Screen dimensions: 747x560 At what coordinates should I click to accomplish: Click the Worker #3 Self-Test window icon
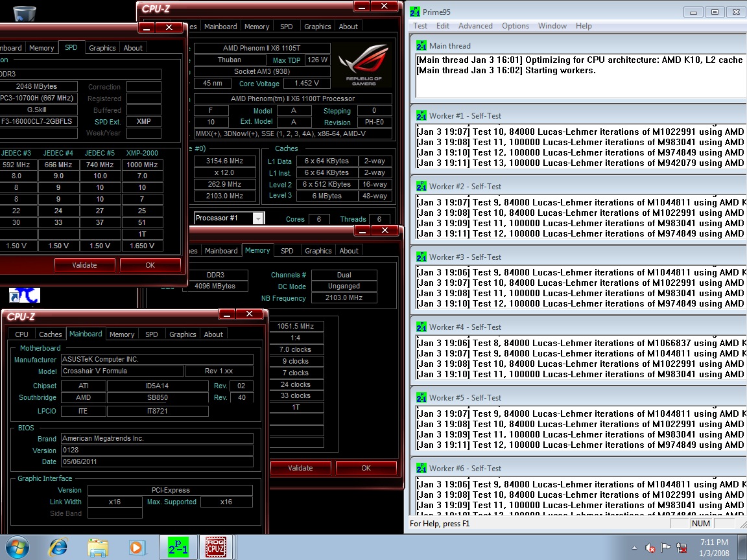tap(421, 257)
